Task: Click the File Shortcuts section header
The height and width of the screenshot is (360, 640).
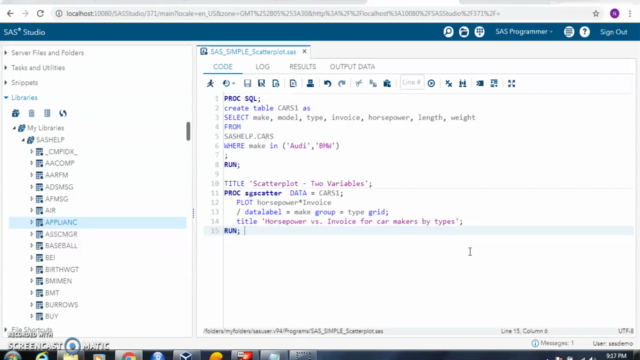Action: [32, 329]
